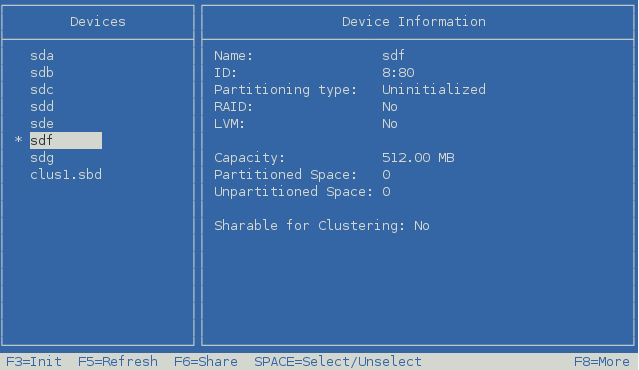
Task: Select sde from the device list
Action: 42,124
